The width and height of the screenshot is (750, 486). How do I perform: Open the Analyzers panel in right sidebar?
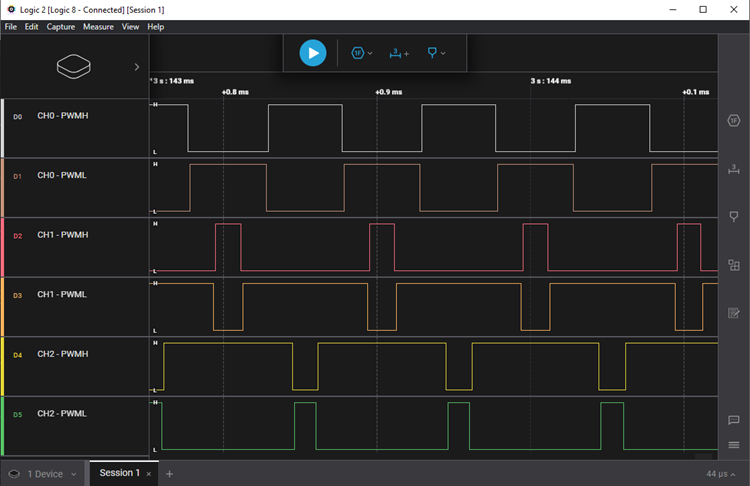tap(733, 120)
